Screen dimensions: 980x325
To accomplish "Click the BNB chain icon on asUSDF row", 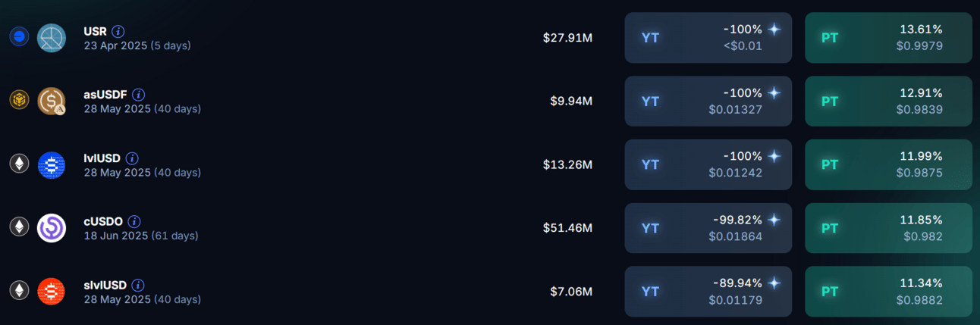I will click(x=19, y=101).
